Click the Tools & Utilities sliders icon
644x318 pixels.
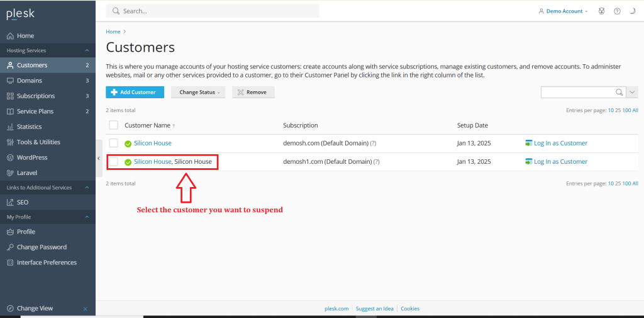point(10,142)
